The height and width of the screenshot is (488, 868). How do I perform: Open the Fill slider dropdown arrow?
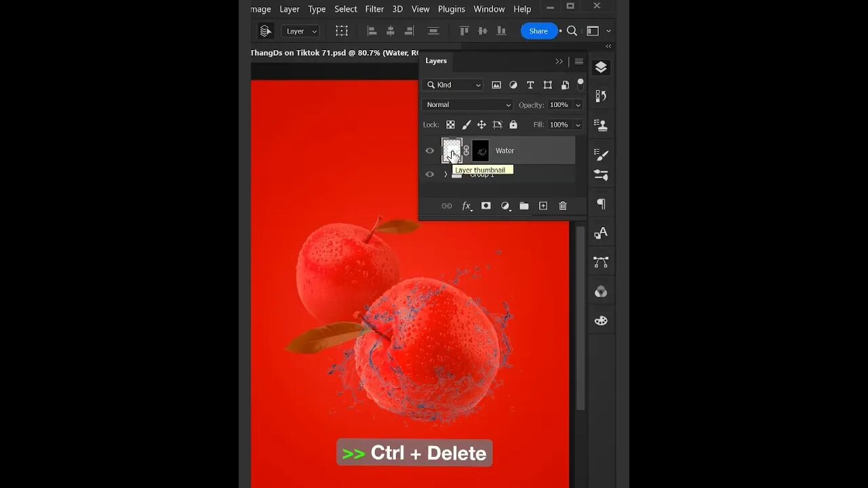pos(578,125)
